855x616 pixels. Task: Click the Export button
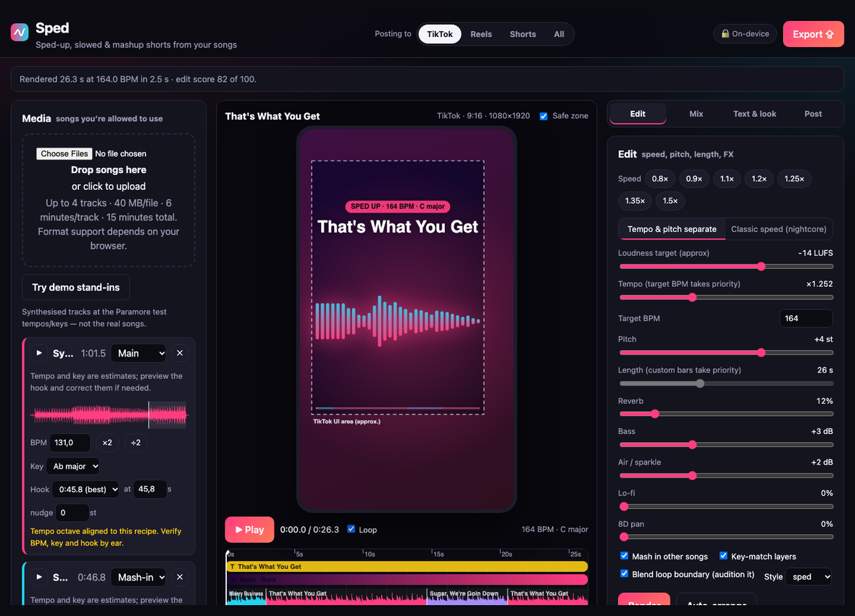point(813,34)
